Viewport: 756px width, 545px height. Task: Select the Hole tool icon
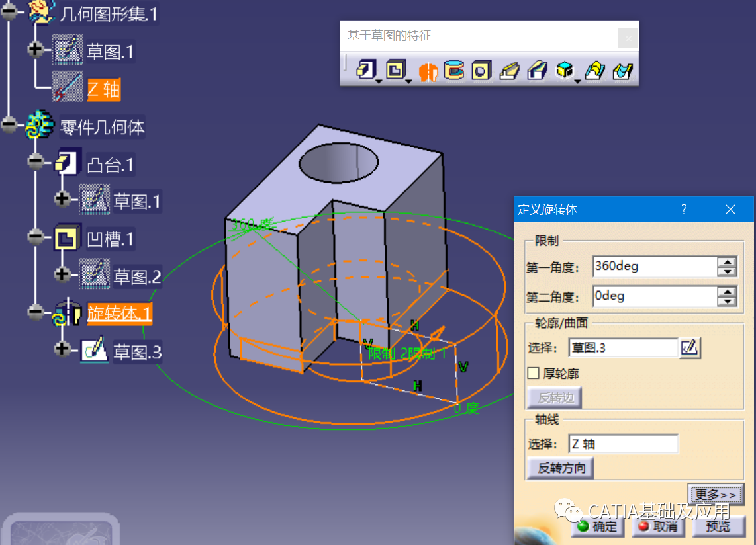(481, 71)
